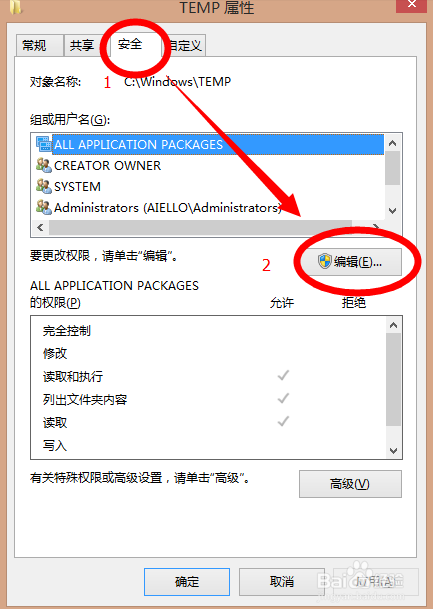Image resolution: width=433 pixels, height=609 pixels.
Task: Open 高级(V) advanced settings
Action: 350,484
